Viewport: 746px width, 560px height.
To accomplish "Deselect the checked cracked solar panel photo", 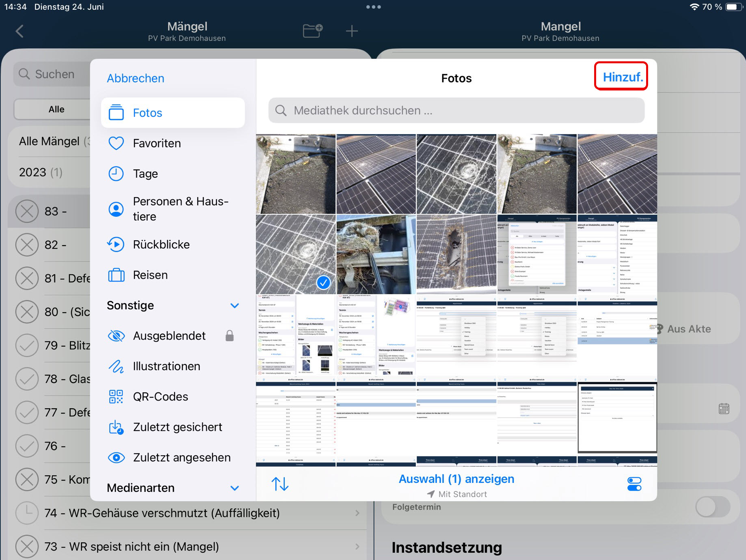I will click(x=296, y=254).
